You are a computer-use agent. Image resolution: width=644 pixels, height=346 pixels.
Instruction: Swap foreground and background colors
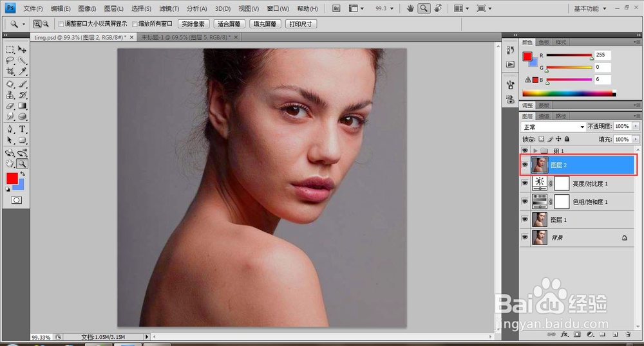pos(23,174)
